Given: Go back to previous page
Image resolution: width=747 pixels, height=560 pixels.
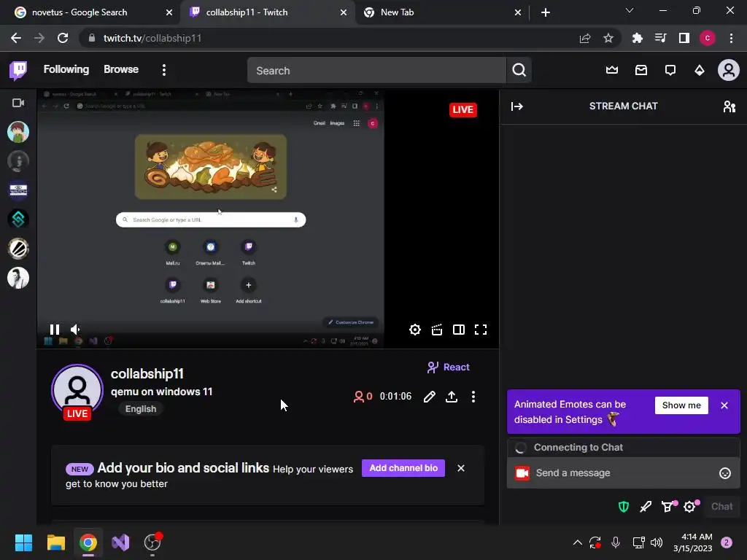Looking at the screenshot, I should pos(16,38).
